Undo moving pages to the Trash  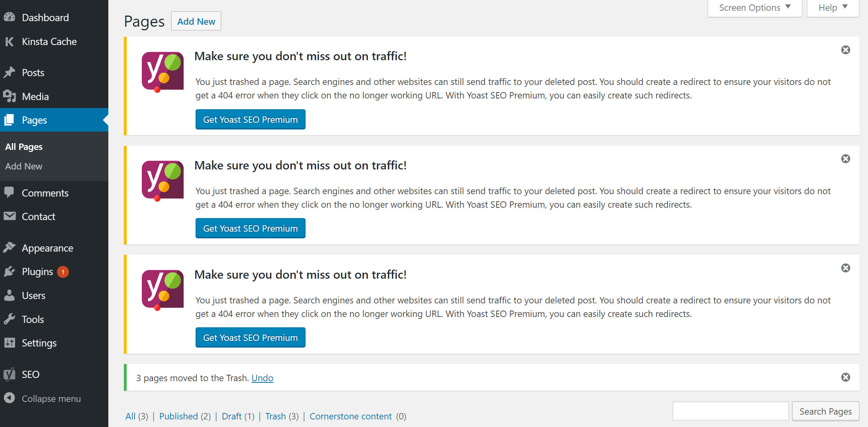(x=262, y=378)
